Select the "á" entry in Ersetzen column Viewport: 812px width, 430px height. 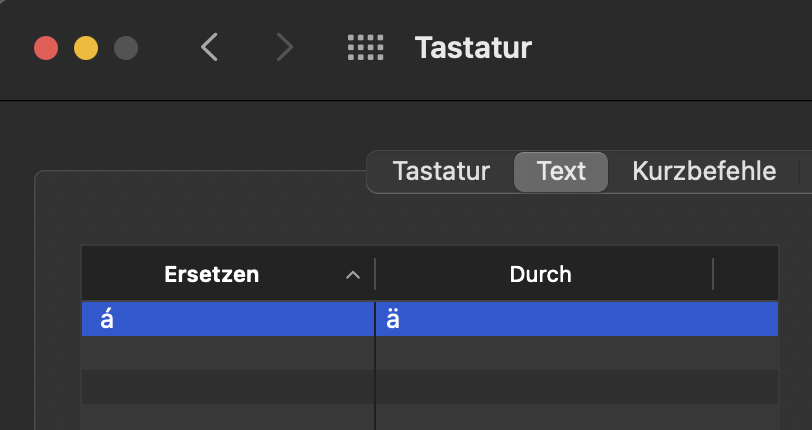107,320
